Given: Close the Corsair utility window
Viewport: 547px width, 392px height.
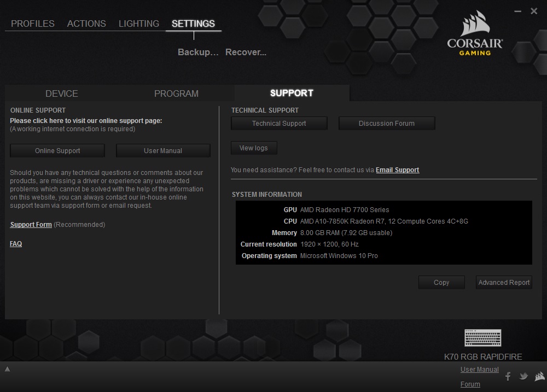Looking at the screenshot, I should tap(534, 11).
